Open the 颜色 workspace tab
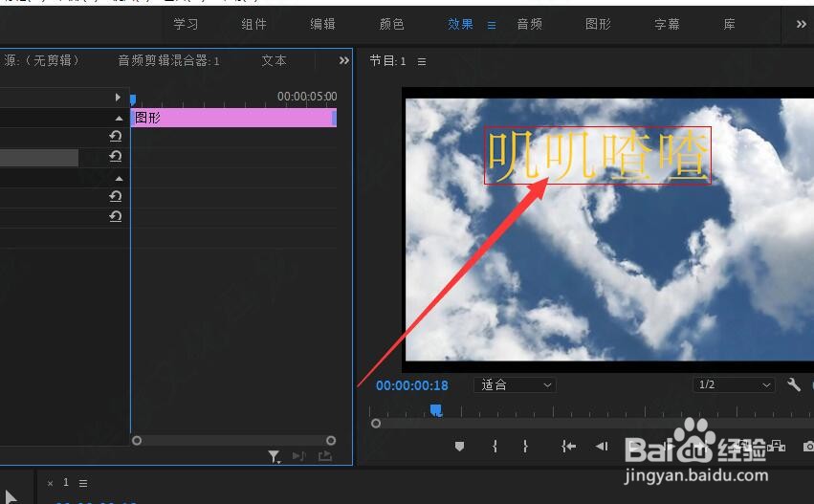Viewport: 814px width, 504px height. point(391,25)
